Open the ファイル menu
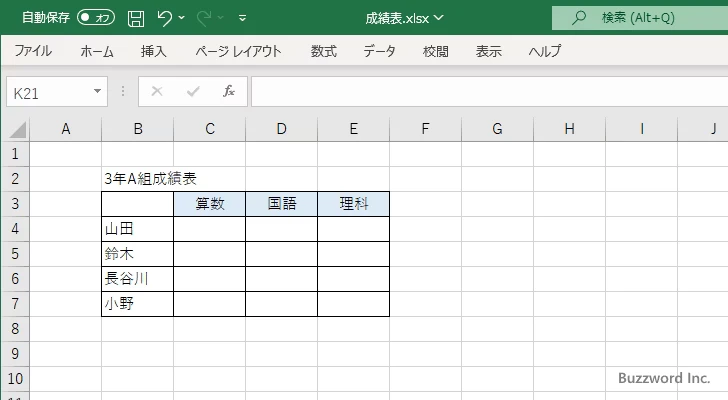The height and width of the screenshot is (400, 728). point(33,52)
